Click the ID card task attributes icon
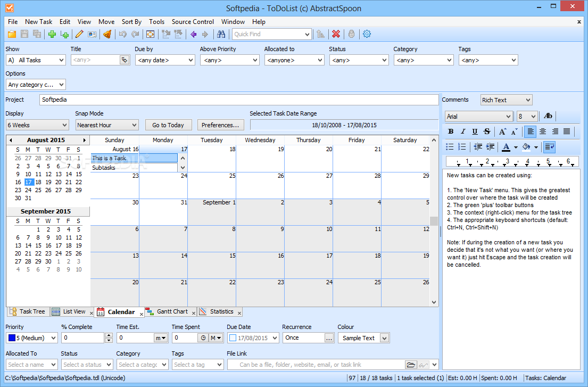The width and height of the screenshot is (588, 387). point(92,34)
